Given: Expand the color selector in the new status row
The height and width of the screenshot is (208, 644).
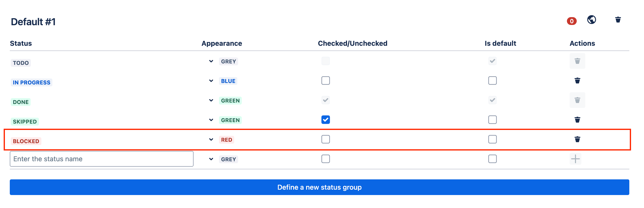Looking at the screenshot, I should pyautogui.click(x=211, y=159).
